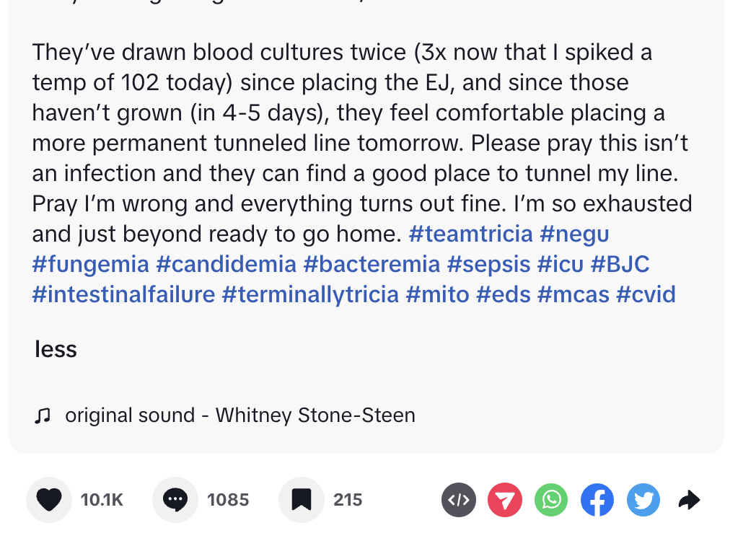This screenshot has width=756, height=541.
Task: Open the #candidemia hashtag
Action: click(226, 264)
